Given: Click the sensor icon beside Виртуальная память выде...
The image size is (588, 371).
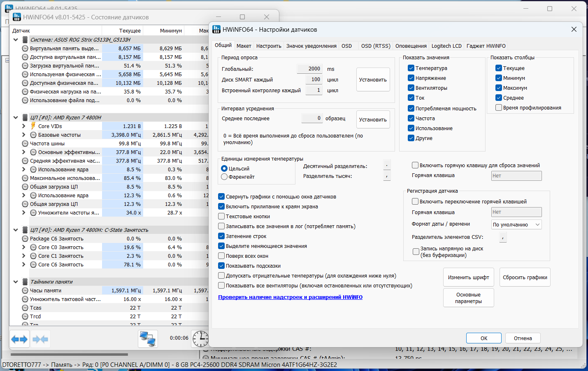Looking at the screenshot, I should point(25,49).
